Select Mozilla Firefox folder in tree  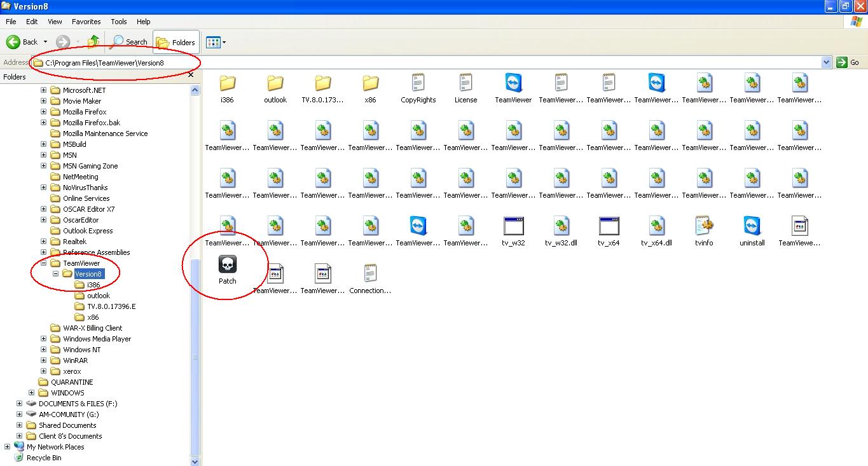[x=85, y=112]
